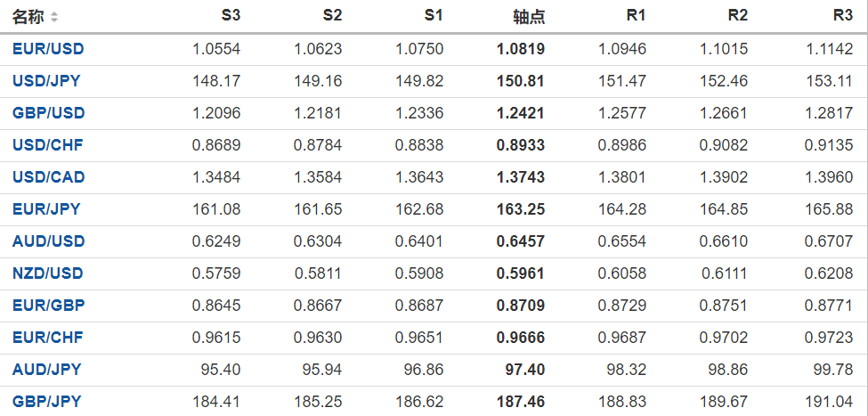This screenshot has width=868, height=416.
Task: Click the 轴点 pivot column header
Action: [529, 16]
